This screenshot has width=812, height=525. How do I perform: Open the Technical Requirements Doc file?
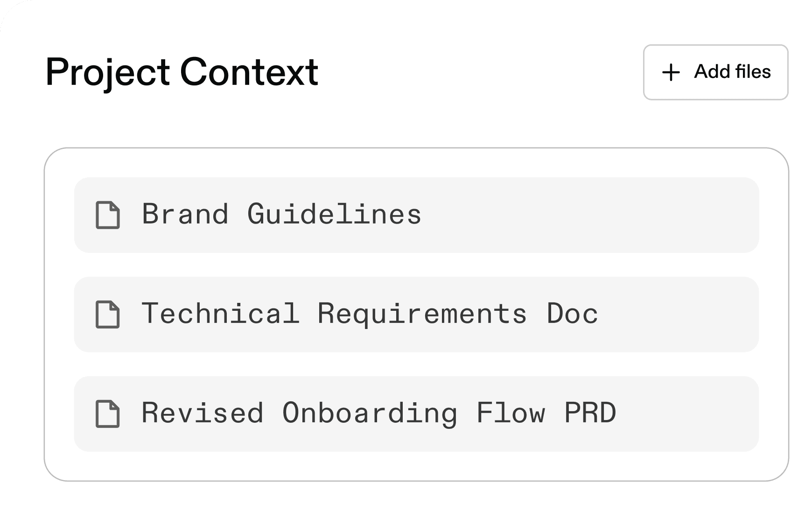370,314
